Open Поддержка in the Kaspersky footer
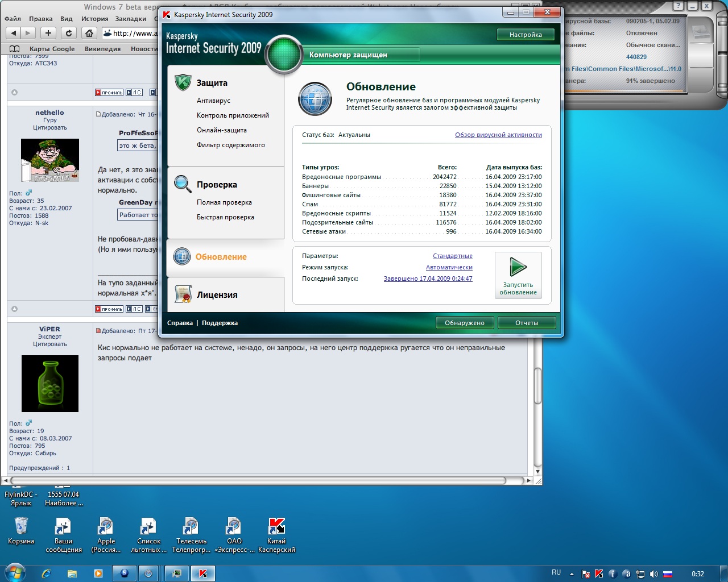This screenshot has width=728, height=582. point(220,323)
